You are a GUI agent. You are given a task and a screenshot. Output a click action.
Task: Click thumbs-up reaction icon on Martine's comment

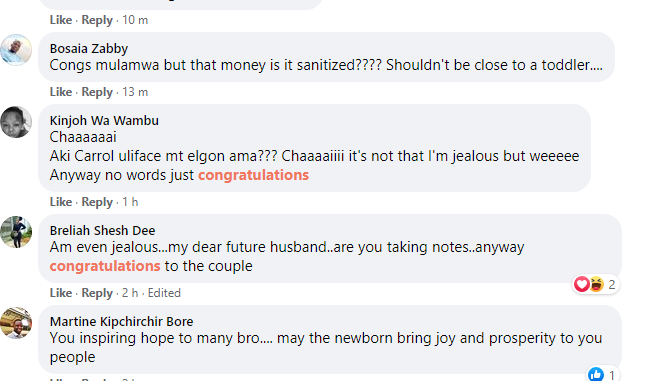595,374
